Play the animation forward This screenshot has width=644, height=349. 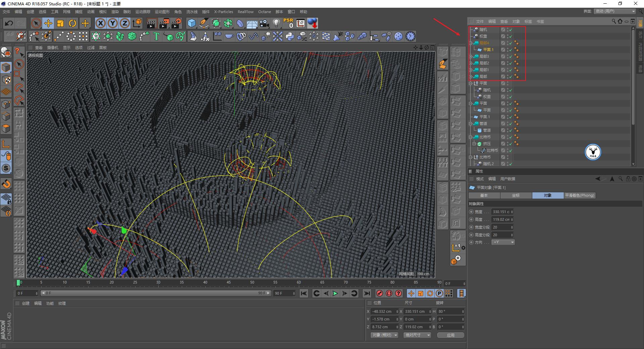coord(335,294)
